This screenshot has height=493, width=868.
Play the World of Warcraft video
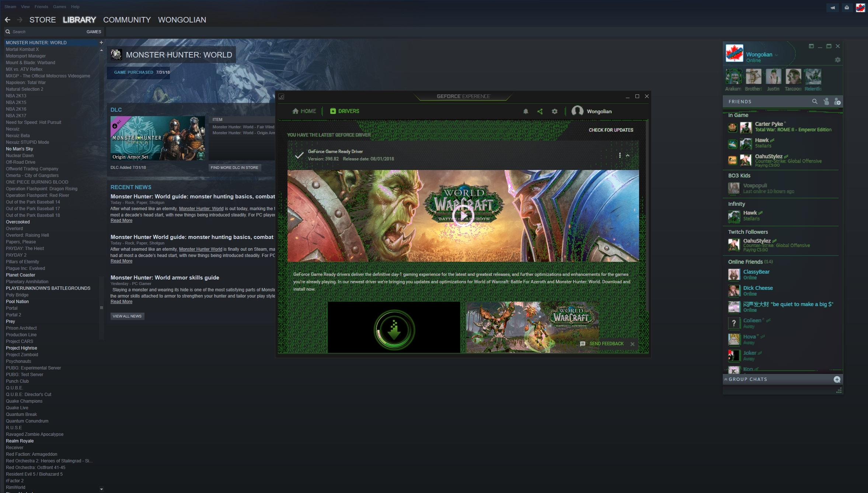pos(463,216)
